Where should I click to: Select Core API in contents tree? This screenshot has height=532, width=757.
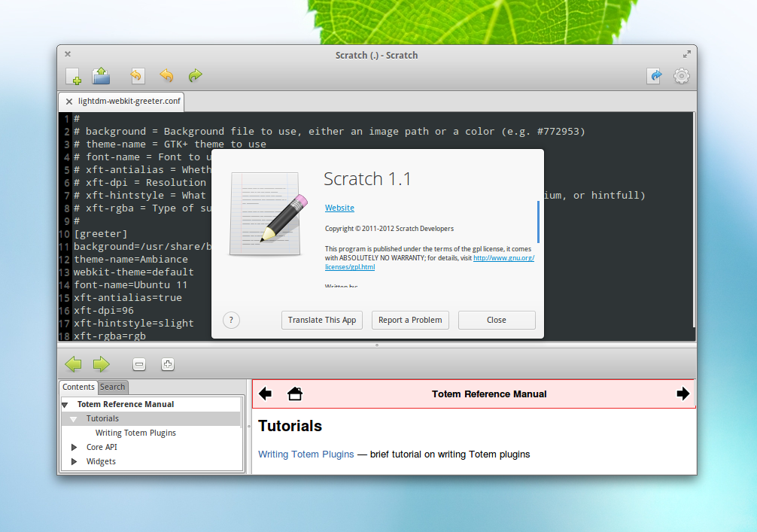pos(102,447)
